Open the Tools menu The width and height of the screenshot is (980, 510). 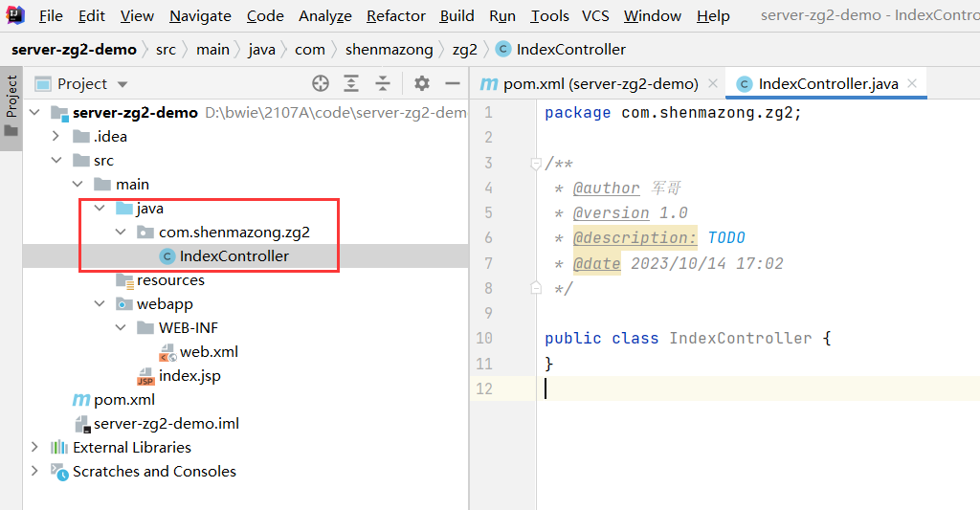[x=549, y=15]
